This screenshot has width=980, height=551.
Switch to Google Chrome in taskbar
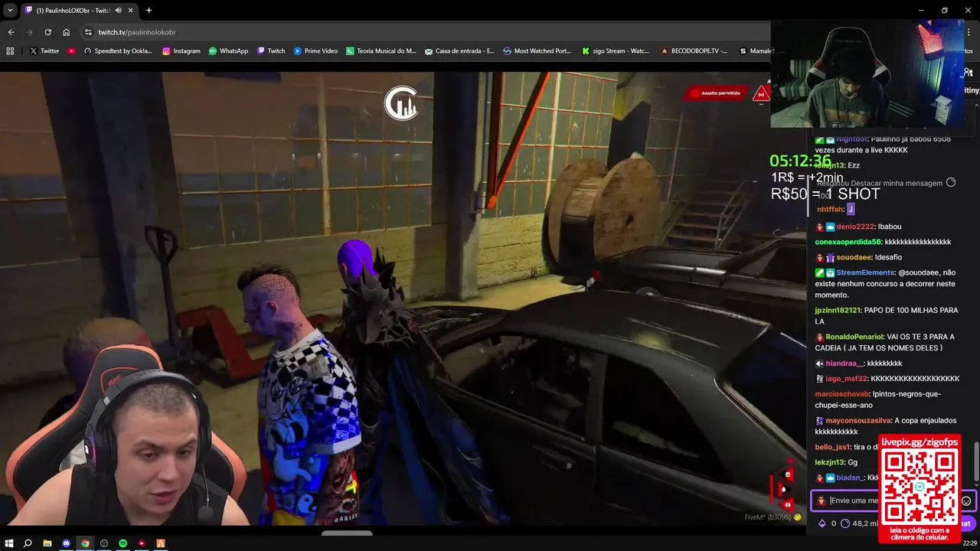(85, 543)
